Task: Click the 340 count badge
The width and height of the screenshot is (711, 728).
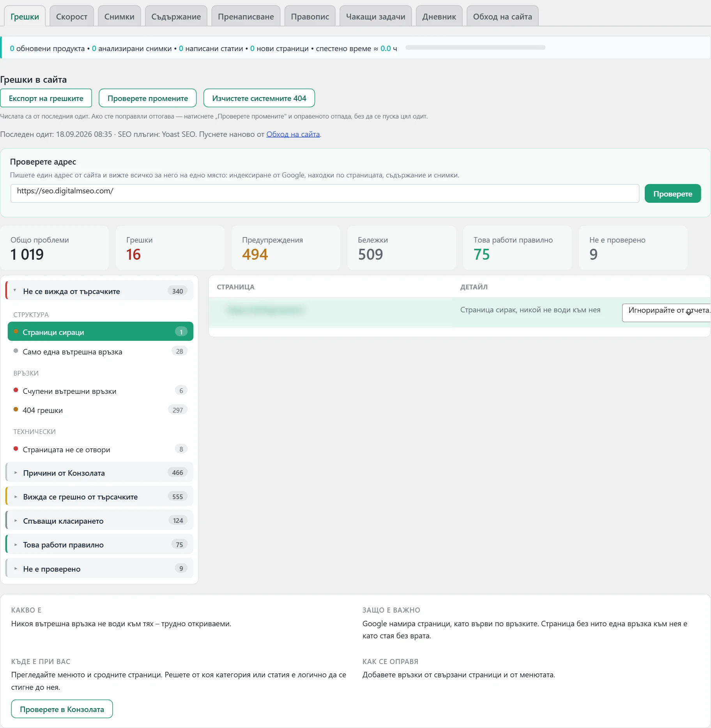Action: 178,291
